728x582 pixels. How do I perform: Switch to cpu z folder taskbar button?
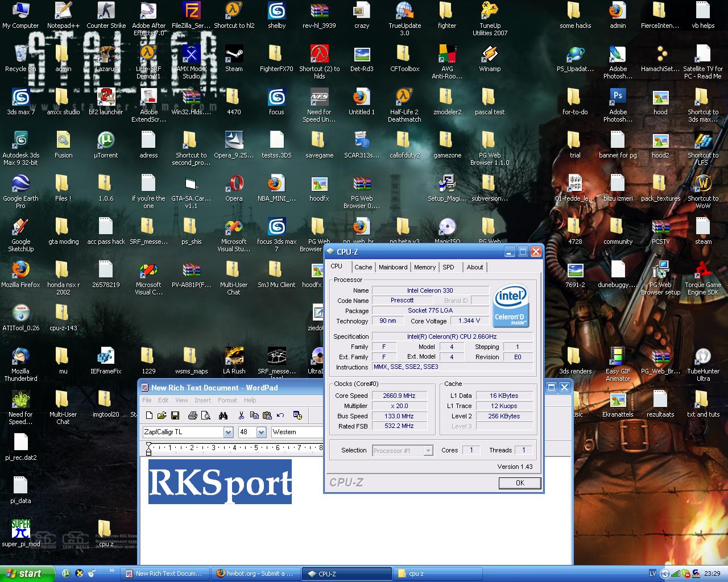pyautogui.click(x=437, y=573)
